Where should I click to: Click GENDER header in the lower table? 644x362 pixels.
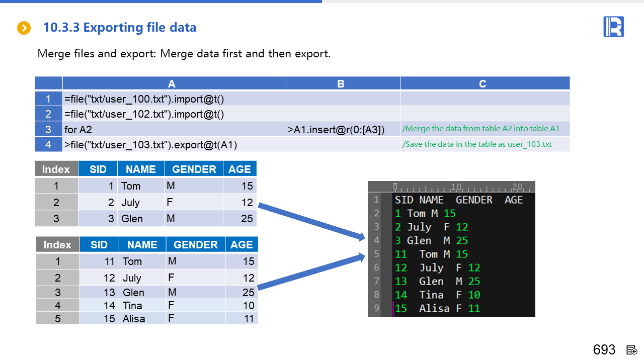[196, 245]
